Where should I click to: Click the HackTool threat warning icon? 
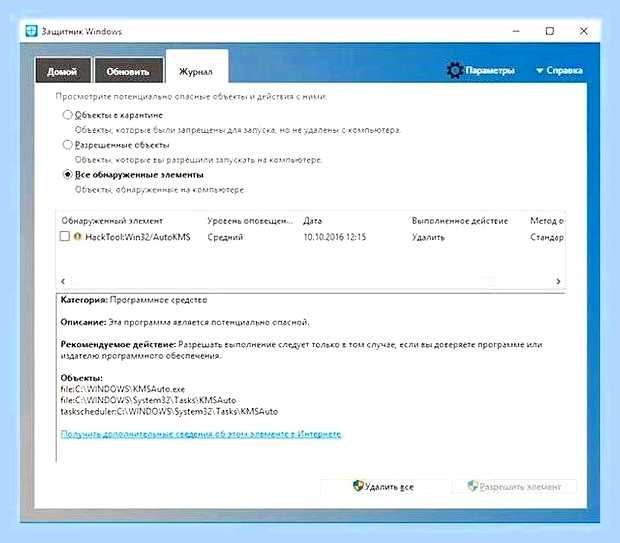pyautogui.click(x=78, y=236)
